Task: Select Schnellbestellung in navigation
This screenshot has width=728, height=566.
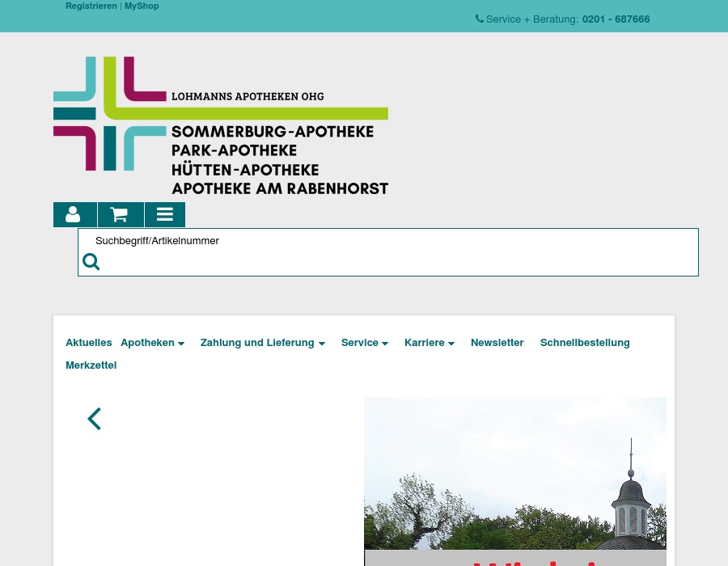Action: 585,343
